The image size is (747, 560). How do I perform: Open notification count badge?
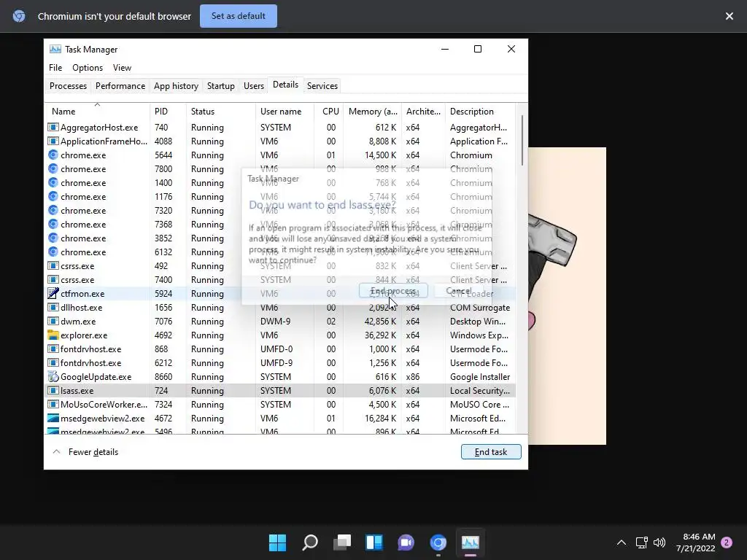pyautogui.click(x=727, y=542)
